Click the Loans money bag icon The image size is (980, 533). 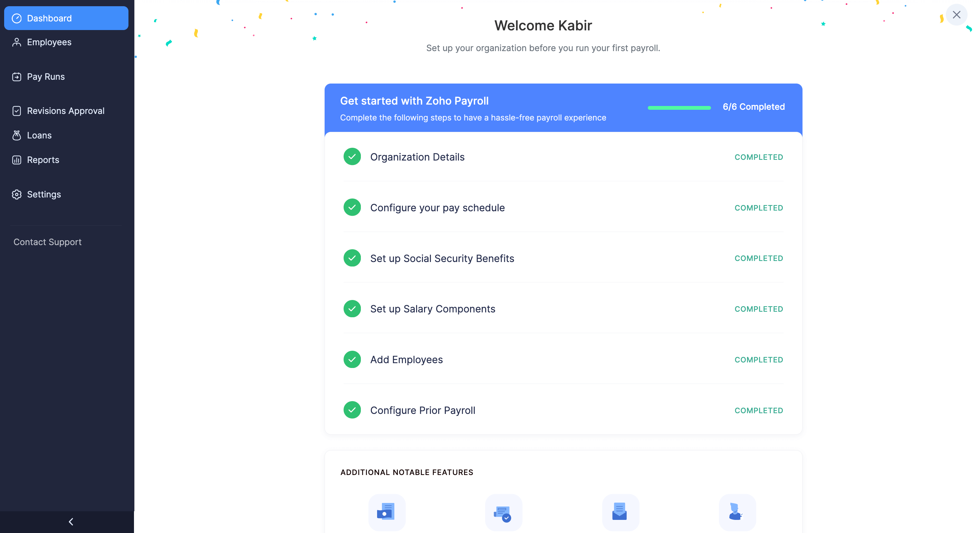[x=17, y=135]
